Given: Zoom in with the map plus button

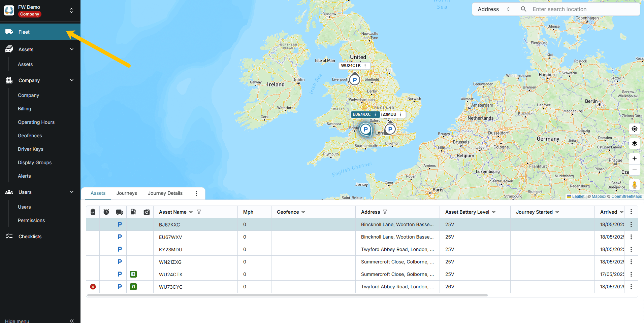Looking at the screenshot, I should pos(634,158).
